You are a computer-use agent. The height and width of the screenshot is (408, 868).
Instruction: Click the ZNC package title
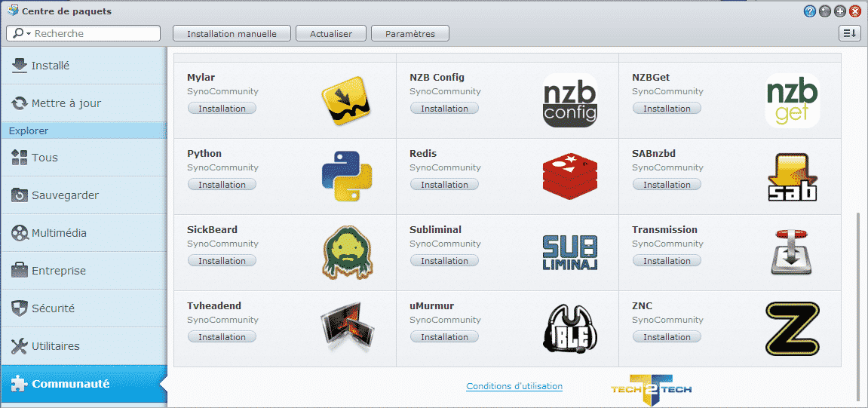click(643, 305)
